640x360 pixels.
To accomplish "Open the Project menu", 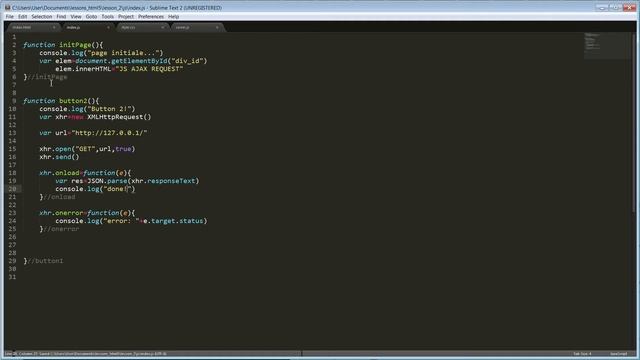I will pyautogui.click(x=126, y=17).
